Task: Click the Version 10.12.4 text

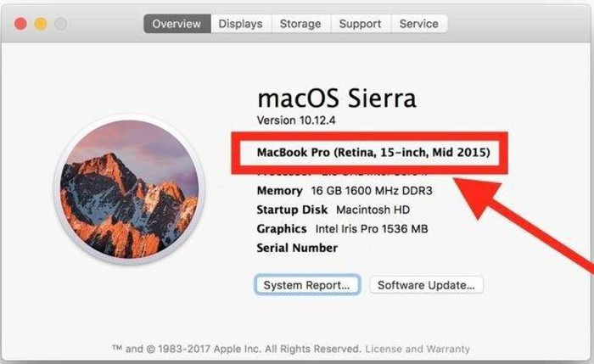Action: click(x=296, y=120)
